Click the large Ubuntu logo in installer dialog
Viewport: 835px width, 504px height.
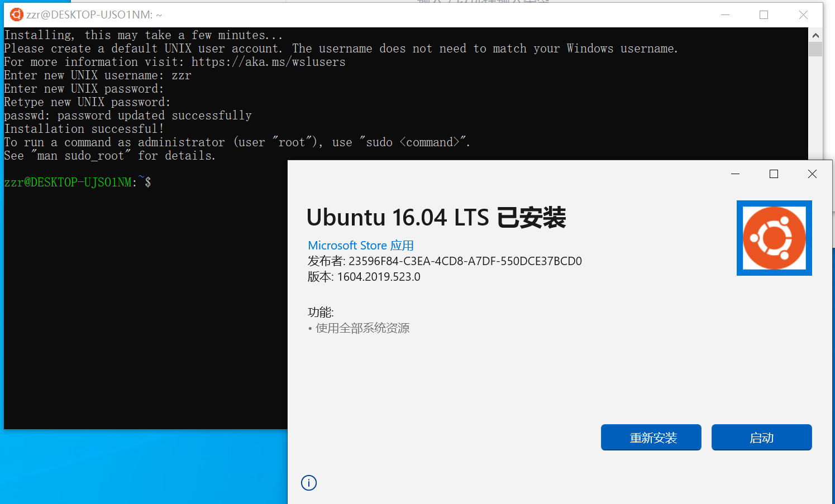774,238
